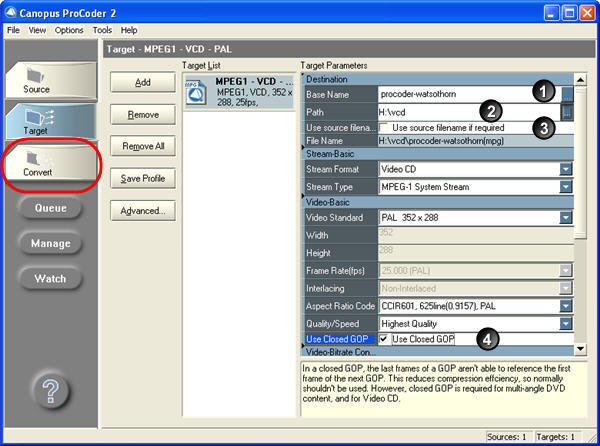Click the Aspect Ratio Code label
The image size is (600, 446).
340,306
